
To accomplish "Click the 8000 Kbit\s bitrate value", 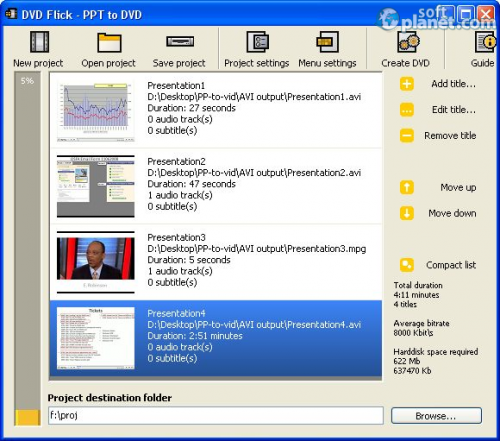I will tap(413, 333).
